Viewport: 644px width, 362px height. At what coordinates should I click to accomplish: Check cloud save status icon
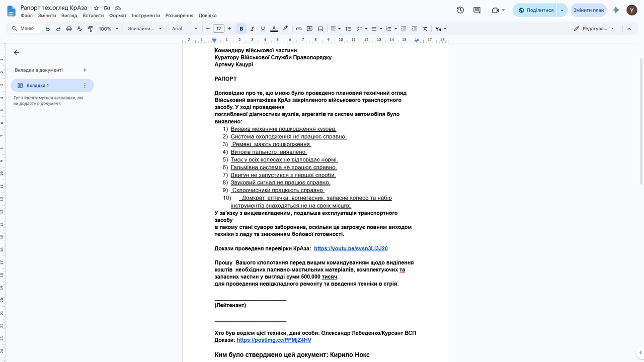coord(118,9)
